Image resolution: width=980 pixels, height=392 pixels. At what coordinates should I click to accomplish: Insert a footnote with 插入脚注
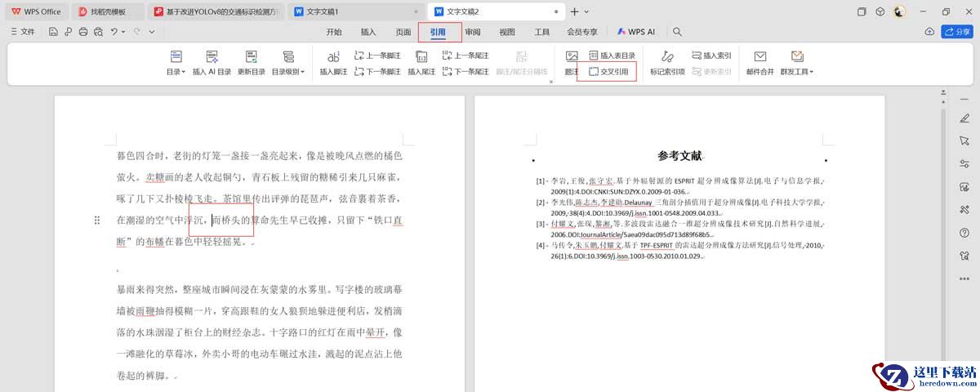pyautogui.click(x=333, y=64)
